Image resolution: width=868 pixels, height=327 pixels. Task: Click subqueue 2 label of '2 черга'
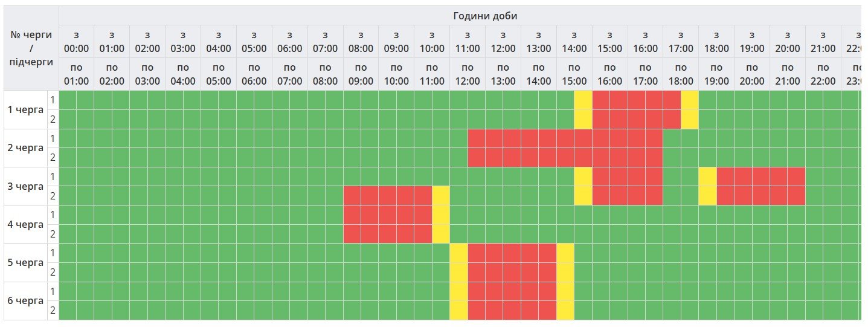pos(53,157)
